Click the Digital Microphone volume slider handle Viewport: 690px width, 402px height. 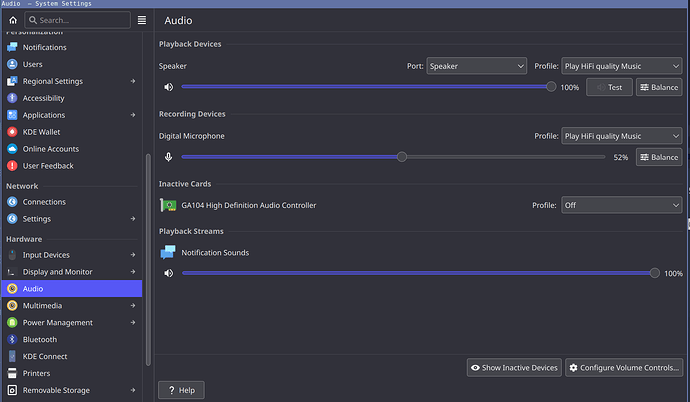402,157
